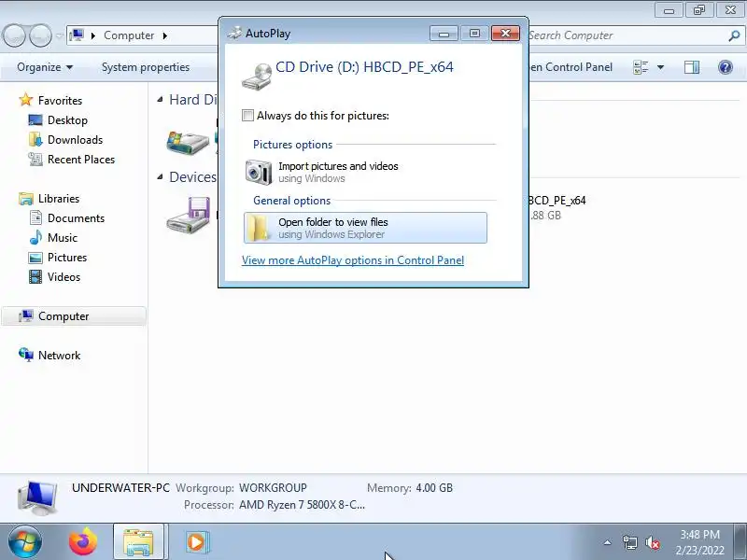
Task: Collapse the Hard Disk Drives group
Action: 160,100
